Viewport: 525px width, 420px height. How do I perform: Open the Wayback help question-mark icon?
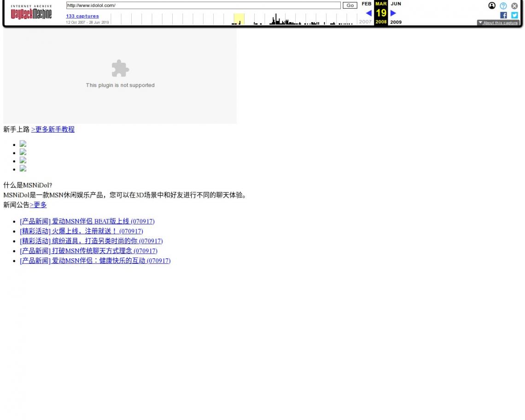coord(503,6)
